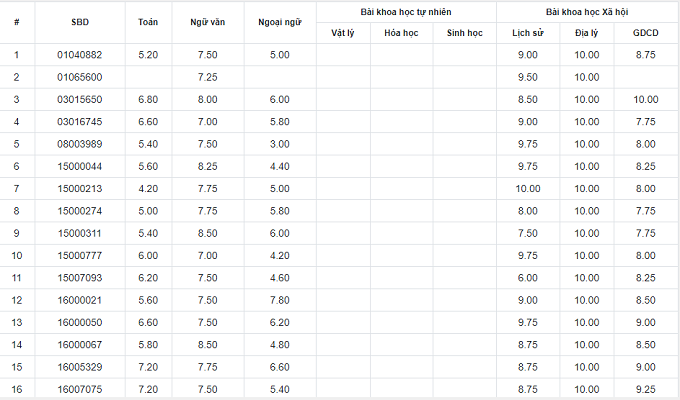Click the SBD column header

pos(80,21)
